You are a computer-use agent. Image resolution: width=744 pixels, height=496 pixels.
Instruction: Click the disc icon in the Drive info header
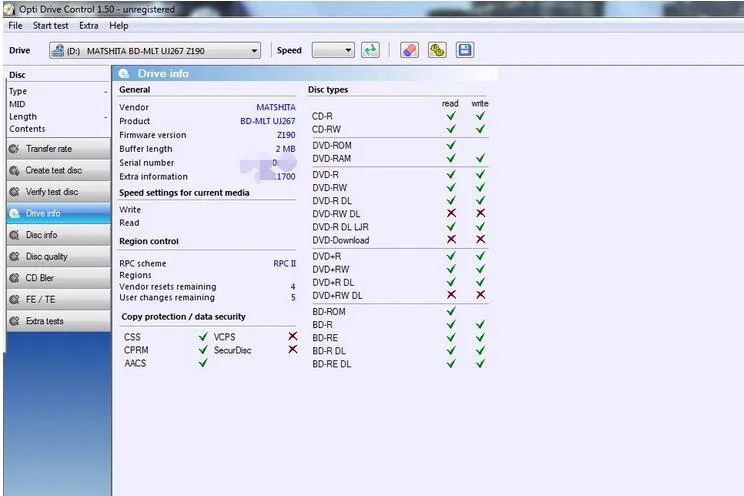click(x=124, y=74)
